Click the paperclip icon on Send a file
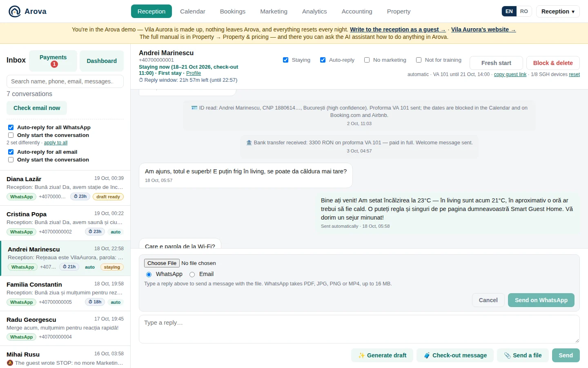588x368 pixels. 507,355
